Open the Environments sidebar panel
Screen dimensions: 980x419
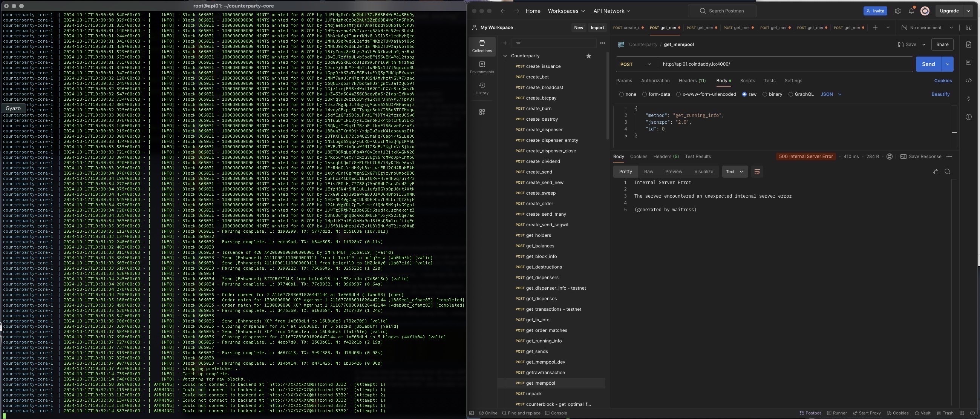point(482,68)
